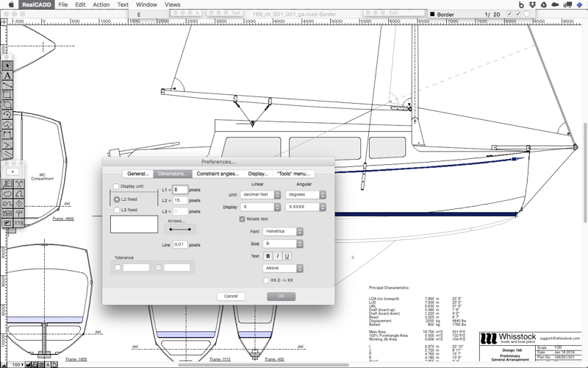Uncheck the Rotate text checkbox
The height and width of the screenshot is (368, 588).
(243, 219)
